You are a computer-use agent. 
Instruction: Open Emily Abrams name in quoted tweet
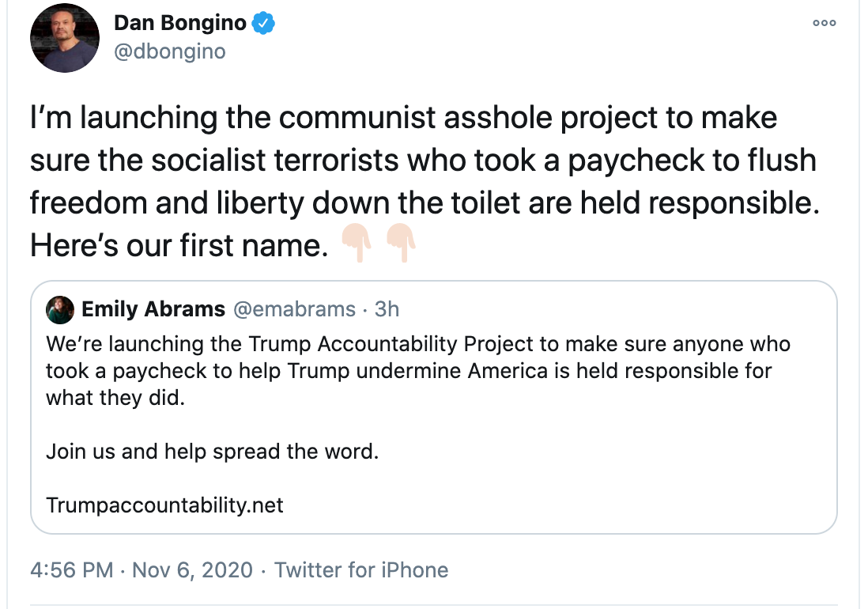tap(153, 309)
